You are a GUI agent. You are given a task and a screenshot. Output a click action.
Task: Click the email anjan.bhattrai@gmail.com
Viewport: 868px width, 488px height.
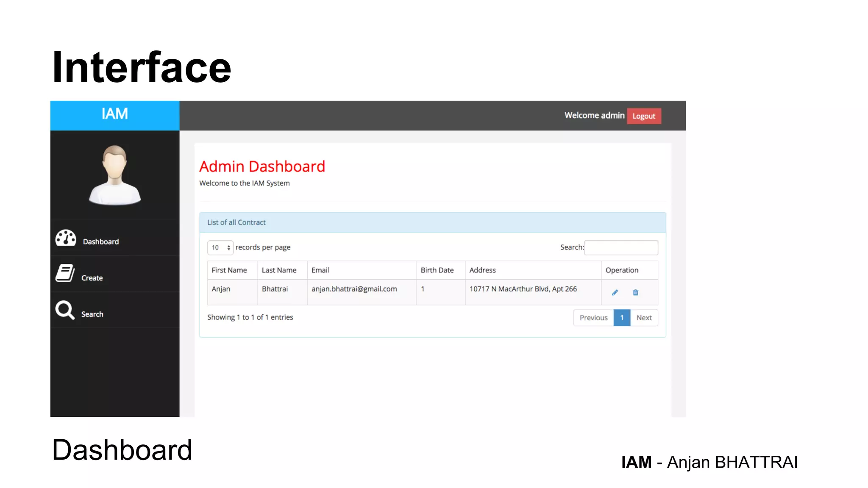pos(354,289)
